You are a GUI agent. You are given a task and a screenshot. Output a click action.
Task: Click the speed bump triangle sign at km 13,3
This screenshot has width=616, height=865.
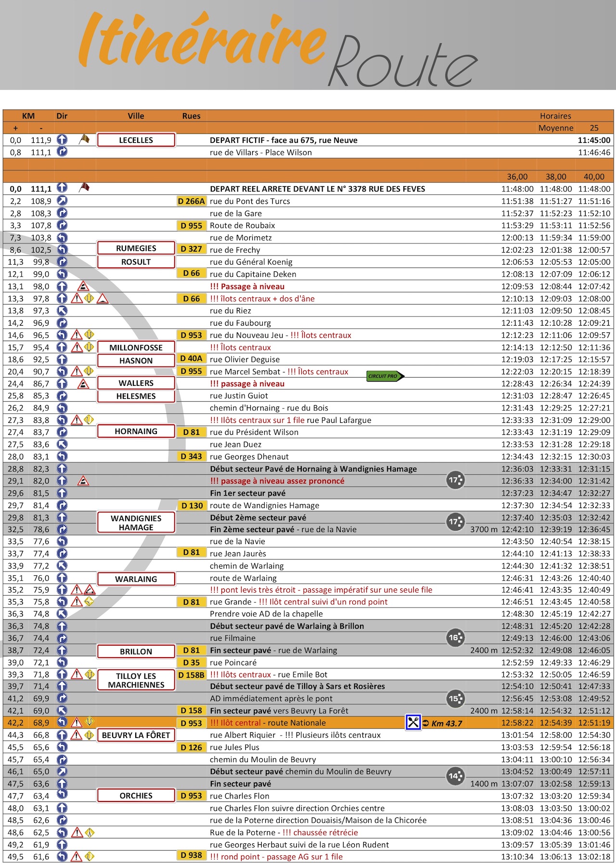pos(102,299)
